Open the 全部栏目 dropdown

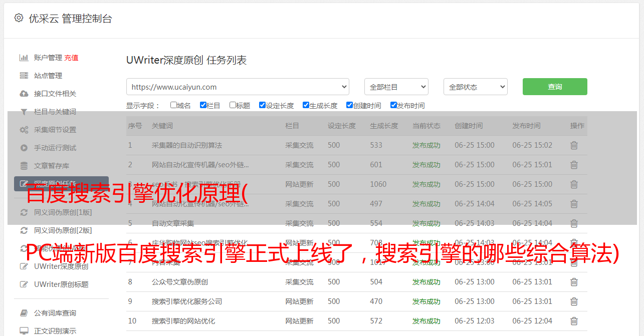point(396,87)
